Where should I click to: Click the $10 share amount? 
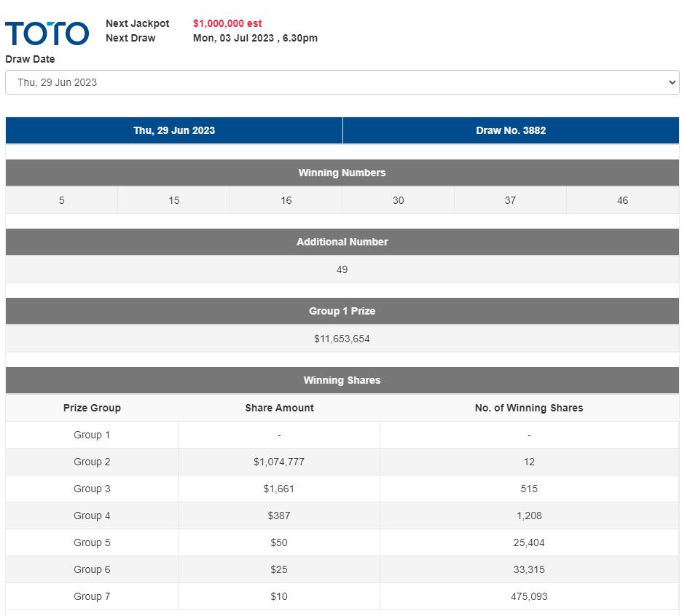tap(279, 596)
